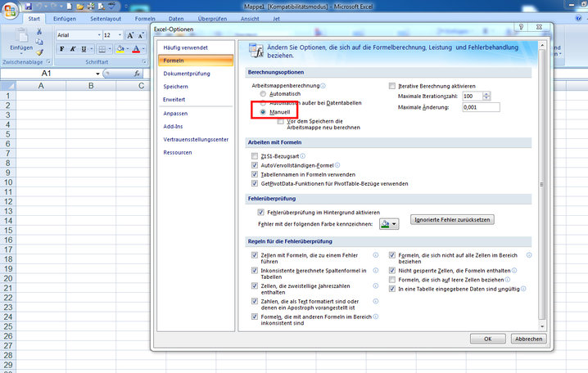588x373 pixels.
Task: Toggle Fehlerüberprüfung im Hintergrund aktivieren
Action: (260, 213)
